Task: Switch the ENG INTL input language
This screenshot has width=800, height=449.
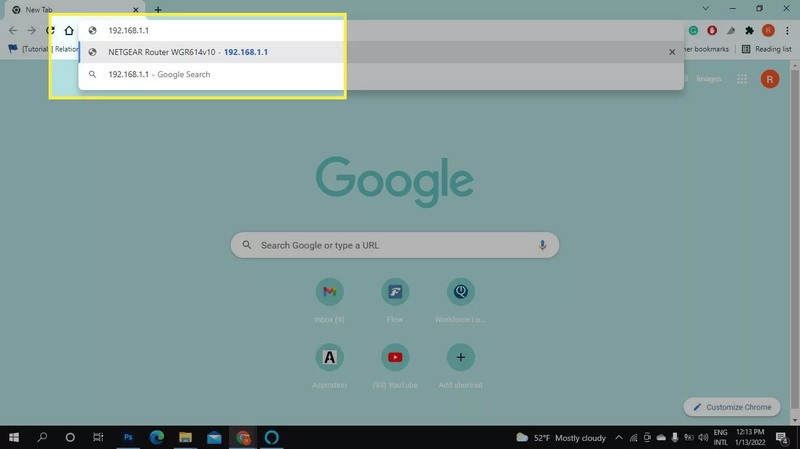Action: [x=720, y=438]
